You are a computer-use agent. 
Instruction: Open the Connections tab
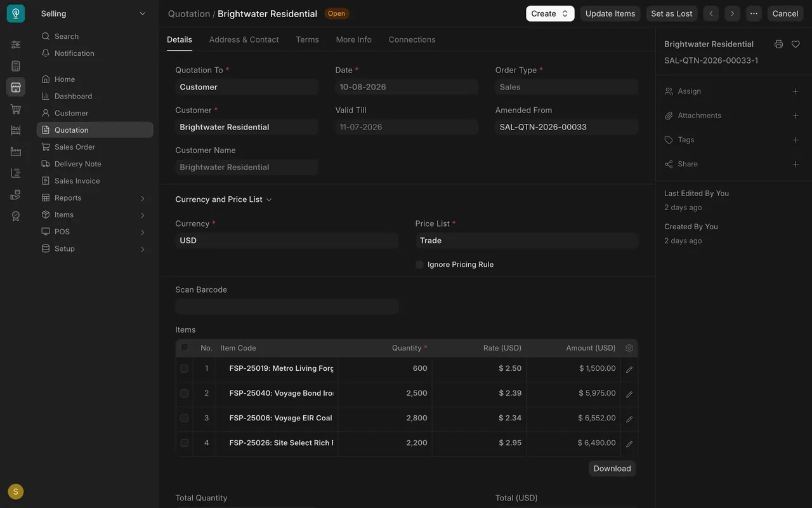pyautogui.click(x=412, y=39)
